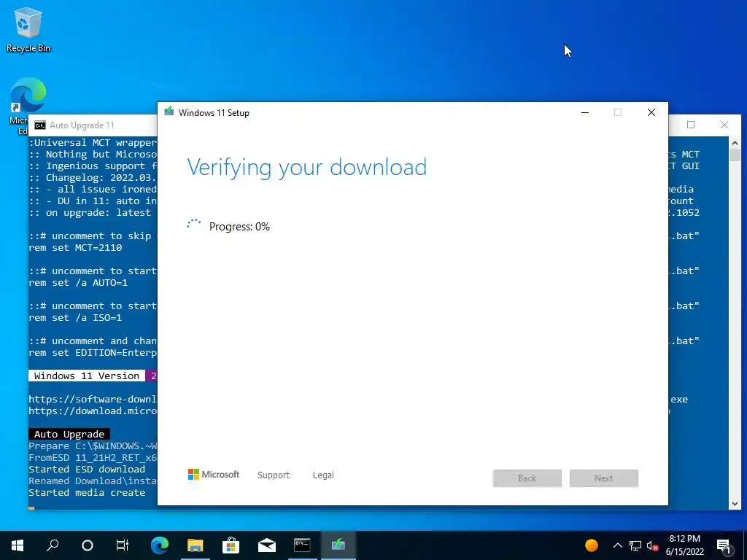
Task: Click 'Started media create' console line
Action: (87, 492)
